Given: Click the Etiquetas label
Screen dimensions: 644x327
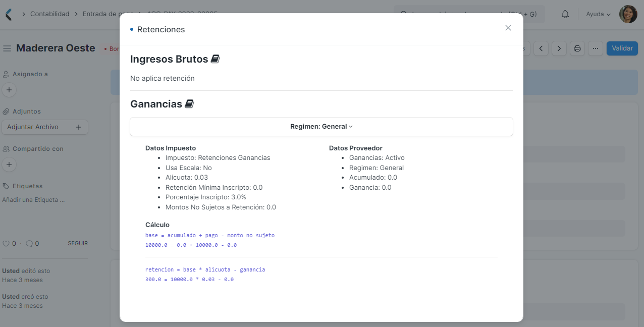Looking at the screenshot, I should (28, 186).
